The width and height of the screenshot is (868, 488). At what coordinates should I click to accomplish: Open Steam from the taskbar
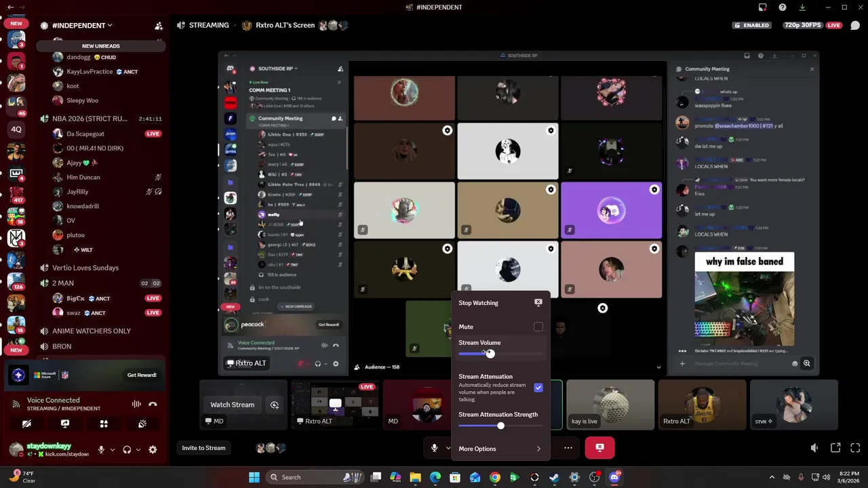click(554, 477)
